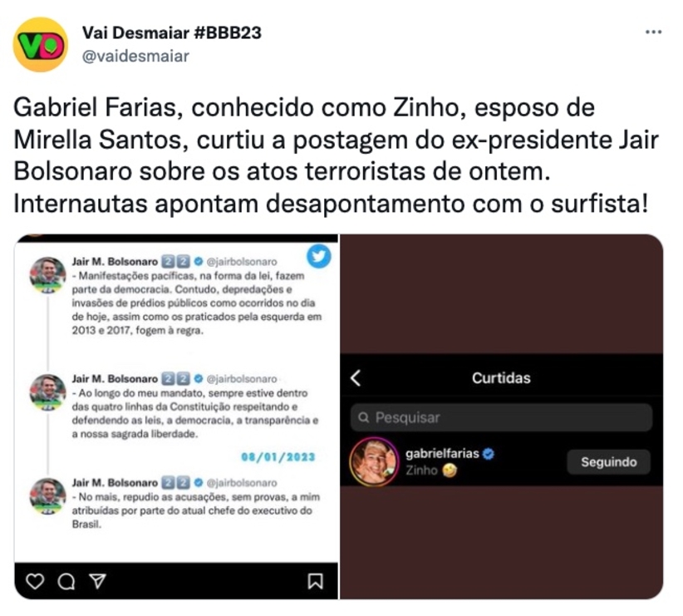Click into the Pesquisar search field
Image resolution: width=683 pixels, height=616 pixels.
[x=501, y=417]
